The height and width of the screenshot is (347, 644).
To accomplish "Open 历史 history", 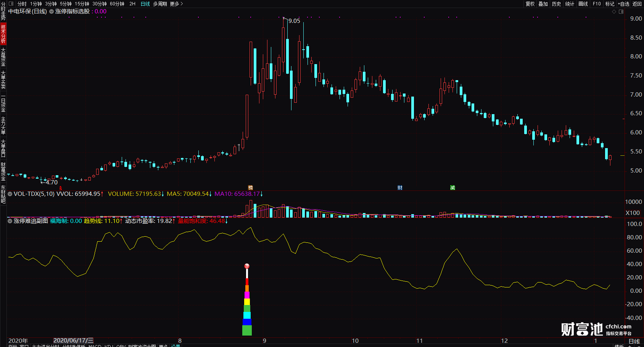I will 557,4.
